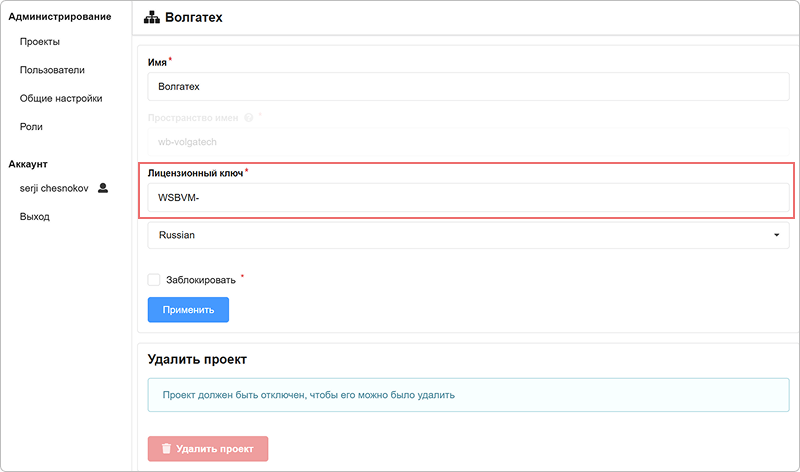Viewport: 800px width, 472px height.
Task: Select Роли in the sidebar
Action: point(31,127)
